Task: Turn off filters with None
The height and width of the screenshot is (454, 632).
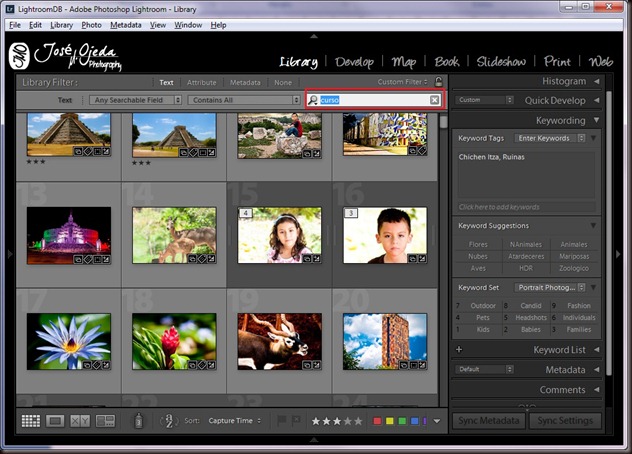Action: (x=283, y=82)
